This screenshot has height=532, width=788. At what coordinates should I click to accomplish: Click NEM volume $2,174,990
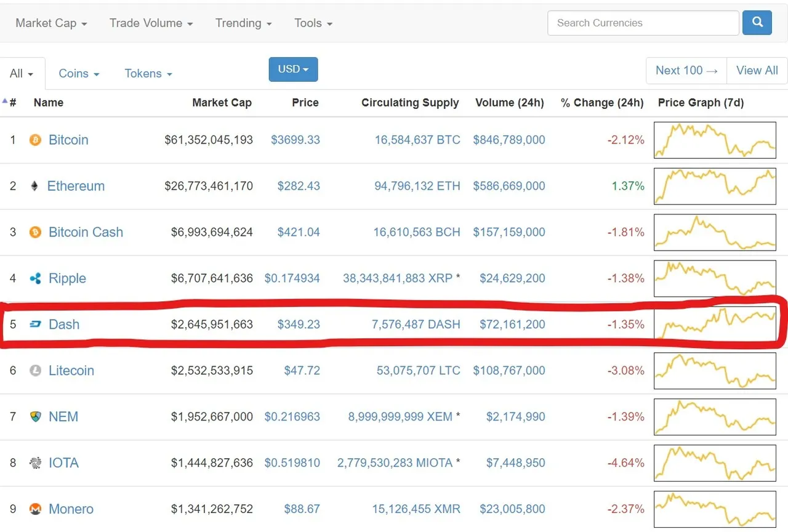(516, 417)
